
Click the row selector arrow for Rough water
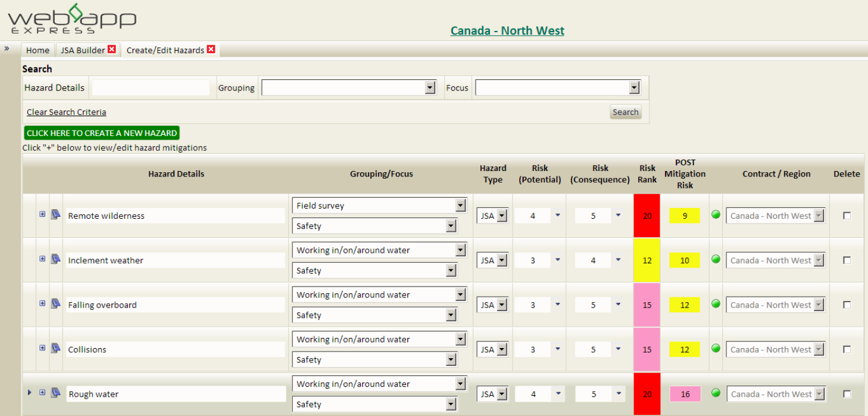pos(30,392)
